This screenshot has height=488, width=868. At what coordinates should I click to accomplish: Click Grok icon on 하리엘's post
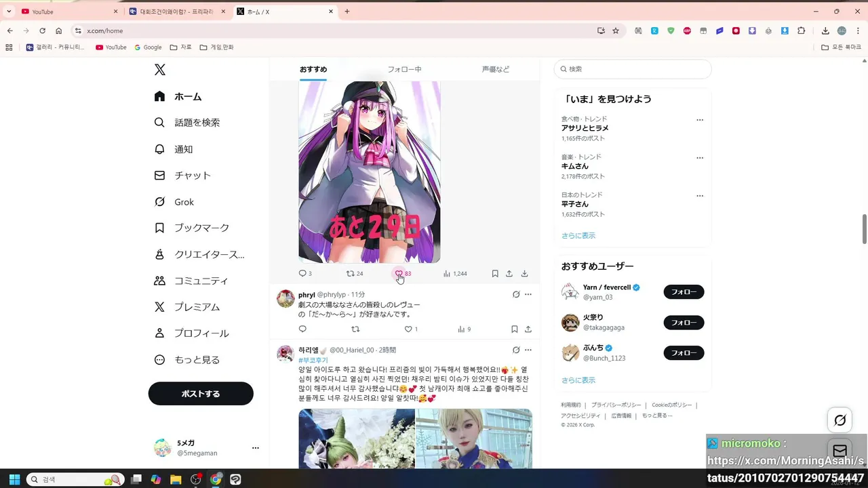(516, 350)
